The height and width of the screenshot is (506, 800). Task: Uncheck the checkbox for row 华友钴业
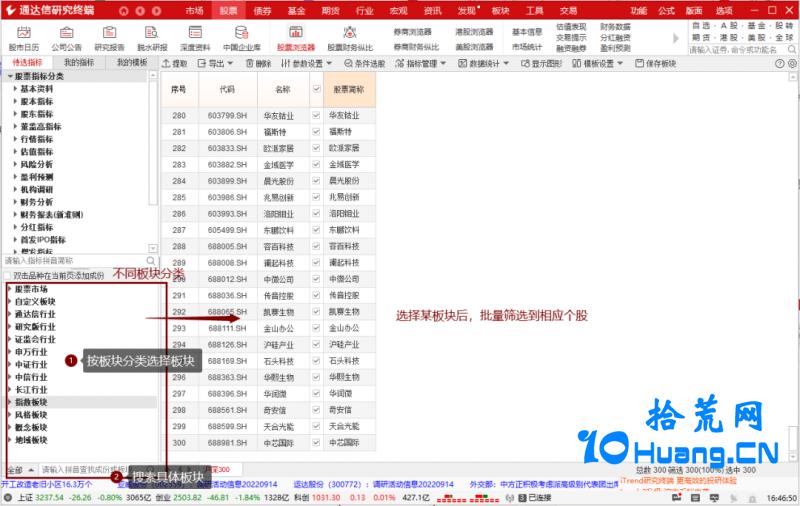[x=316, y=115]
